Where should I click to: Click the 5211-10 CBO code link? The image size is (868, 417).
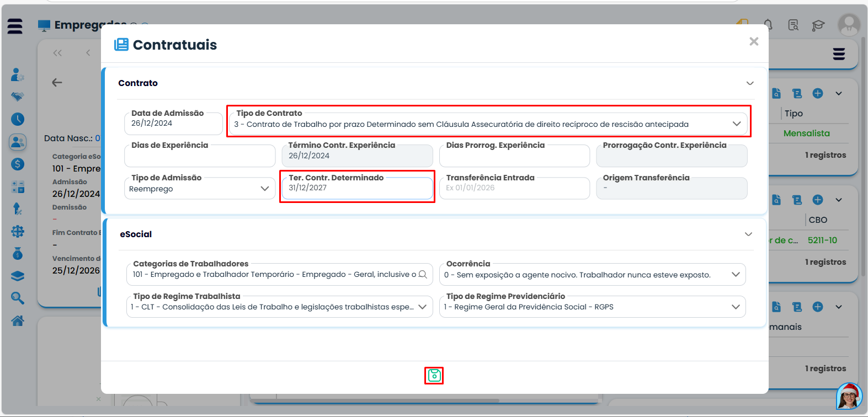point(822,240)
